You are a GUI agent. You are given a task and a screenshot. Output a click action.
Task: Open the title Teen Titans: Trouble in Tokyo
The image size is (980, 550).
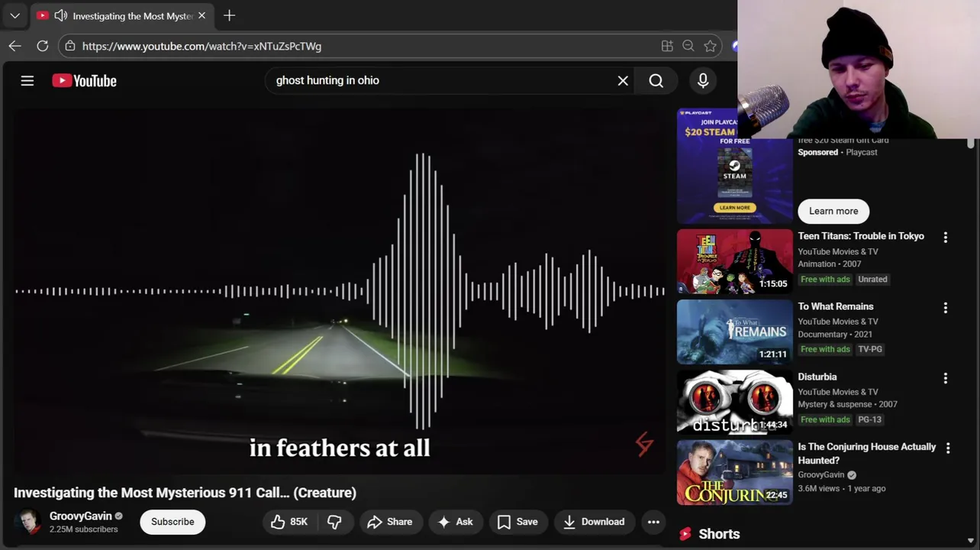(x=861, y=236)
